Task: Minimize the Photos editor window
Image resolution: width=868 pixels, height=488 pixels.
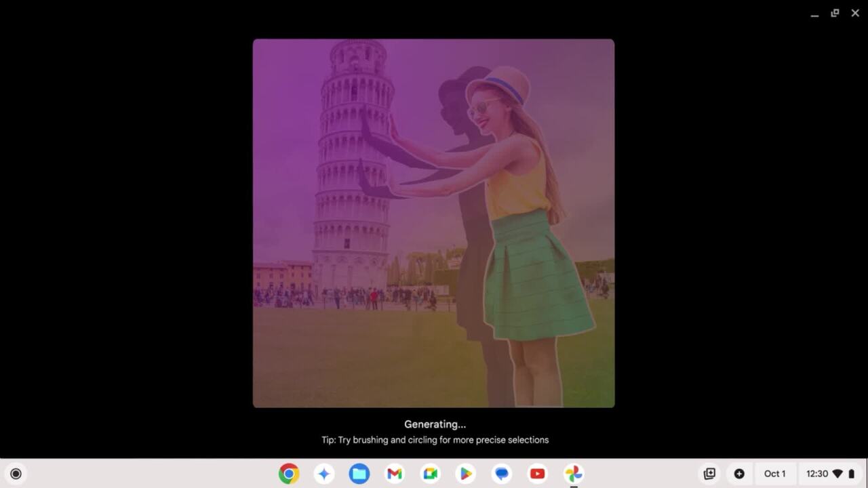Action: coord(814,14)
